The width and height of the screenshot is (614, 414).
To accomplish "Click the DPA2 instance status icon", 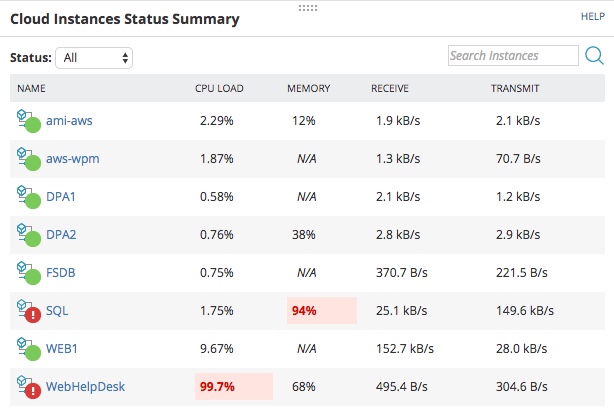I will point(27,235).
